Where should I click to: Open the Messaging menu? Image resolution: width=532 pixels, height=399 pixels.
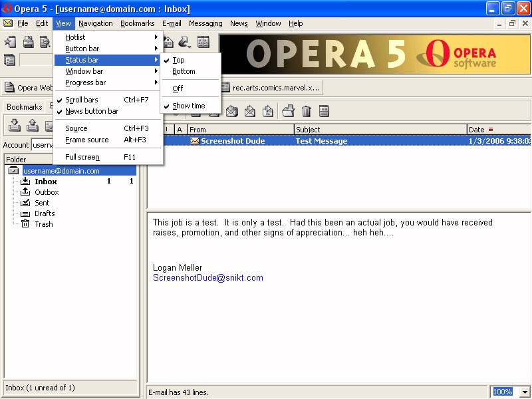coord(205,23)
